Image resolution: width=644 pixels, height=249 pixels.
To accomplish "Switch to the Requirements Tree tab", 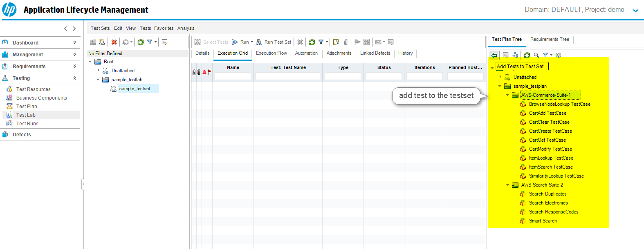I will point(550,39).
